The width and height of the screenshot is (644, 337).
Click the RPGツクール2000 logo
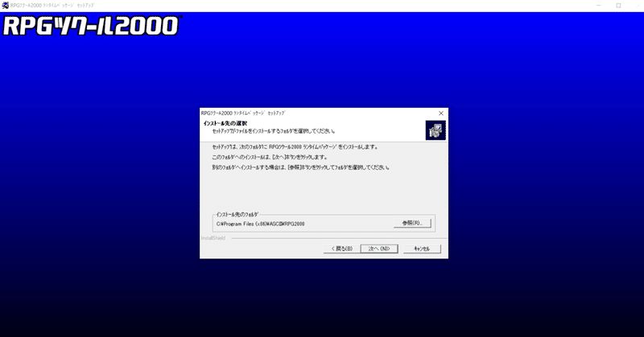[x=92, y=26]
